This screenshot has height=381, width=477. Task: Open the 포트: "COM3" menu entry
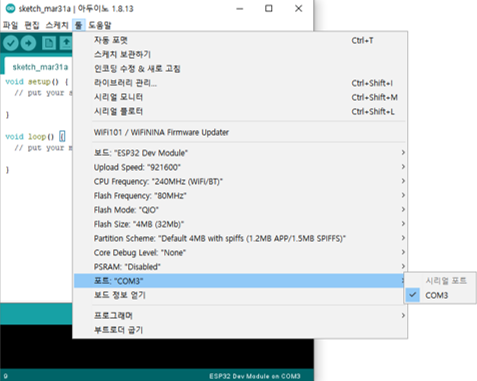[x=240, y=281]
